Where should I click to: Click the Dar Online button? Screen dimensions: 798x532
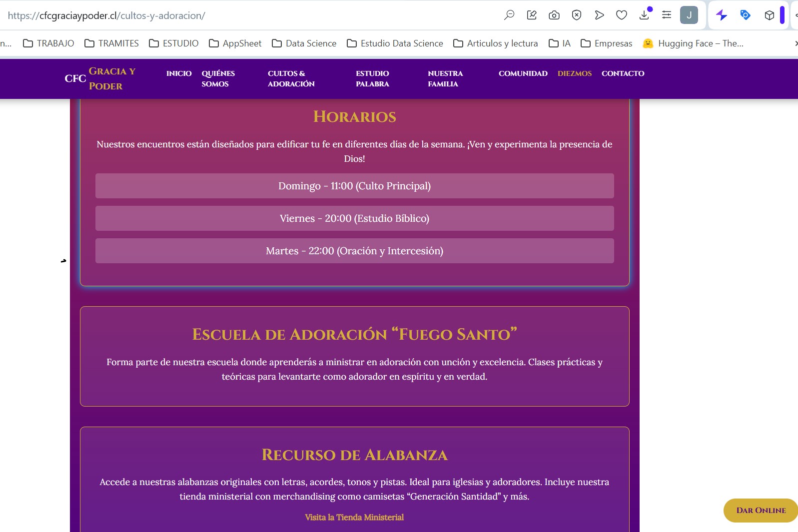(x=761, y=510)
